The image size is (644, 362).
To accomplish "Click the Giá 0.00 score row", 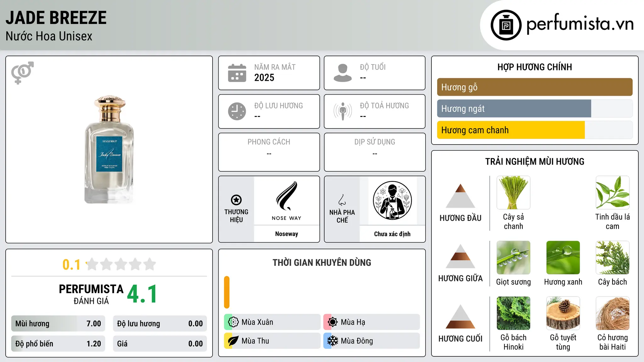I will click(160, 344).
